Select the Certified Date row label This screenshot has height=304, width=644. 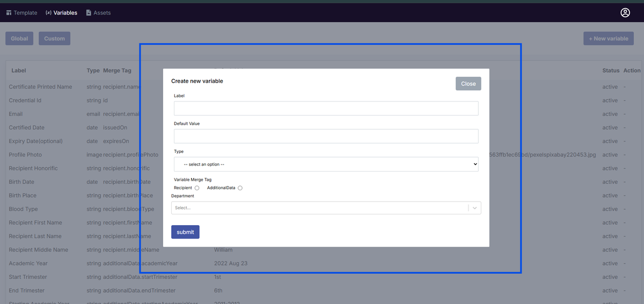(26, 128)
